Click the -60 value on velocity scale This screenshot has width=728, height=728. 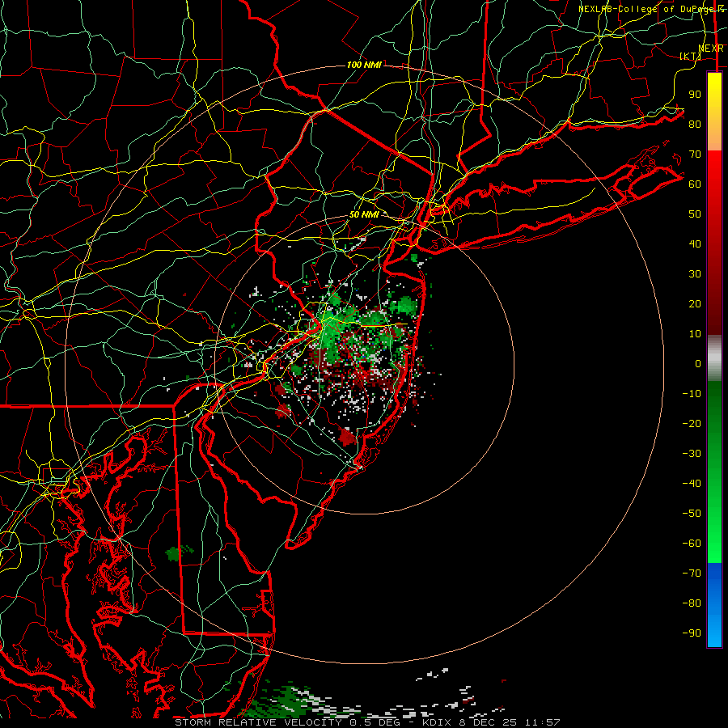coord(692,544)
